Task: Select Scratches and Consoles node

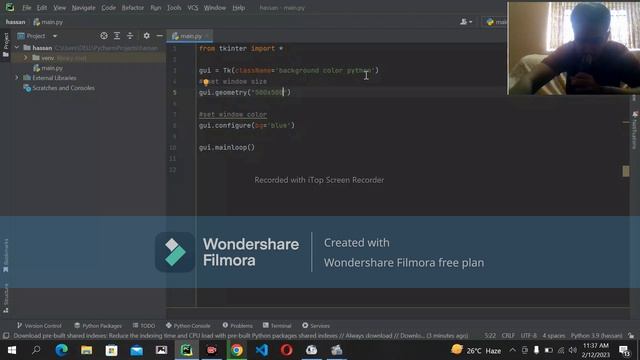Action: pyautogui.click(x=59, y=88)
